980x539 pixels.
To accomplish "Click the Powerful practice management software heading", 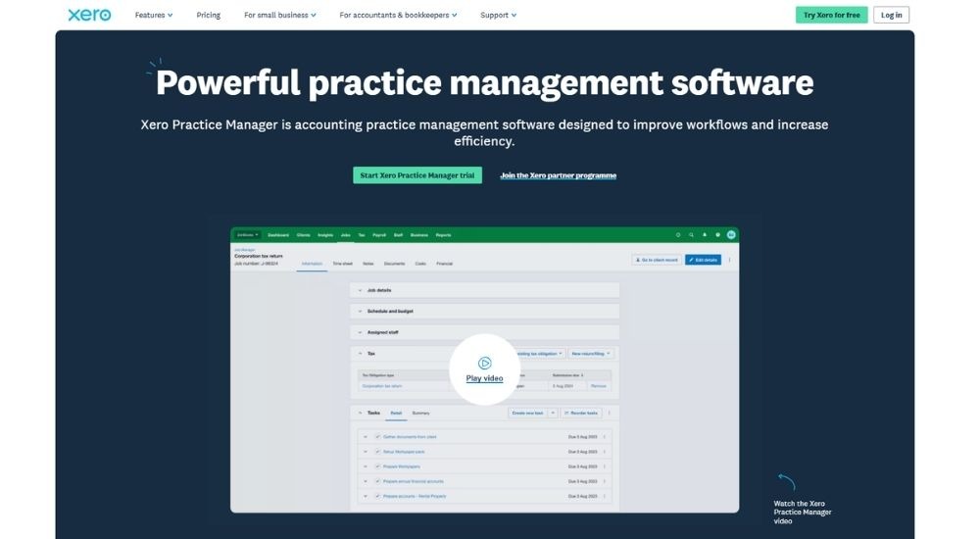I will 484,83.
